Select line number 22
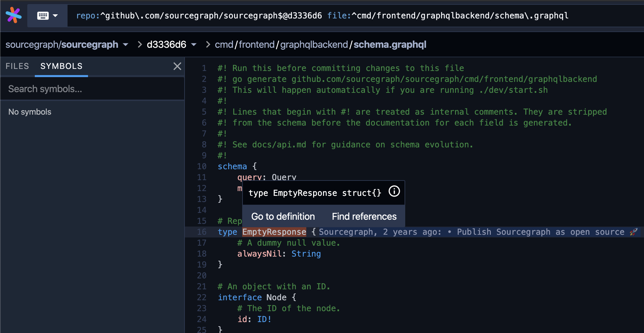 (202, 298)
